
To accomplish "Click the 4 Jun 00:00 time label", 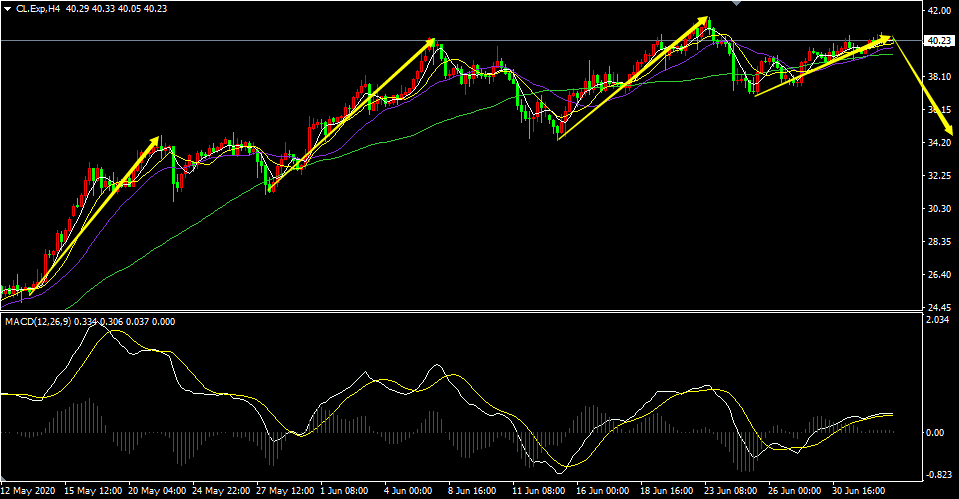I will point(409,491).
